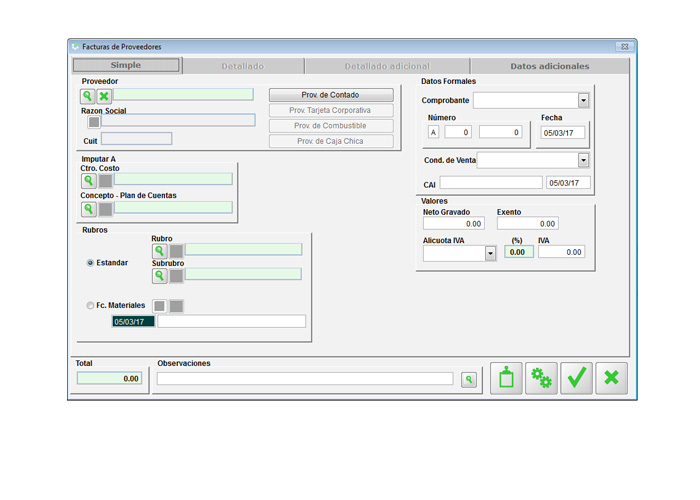Click the Fecha date field
Image resolution: width=700 pixels, height=500 pixels.
562,132
